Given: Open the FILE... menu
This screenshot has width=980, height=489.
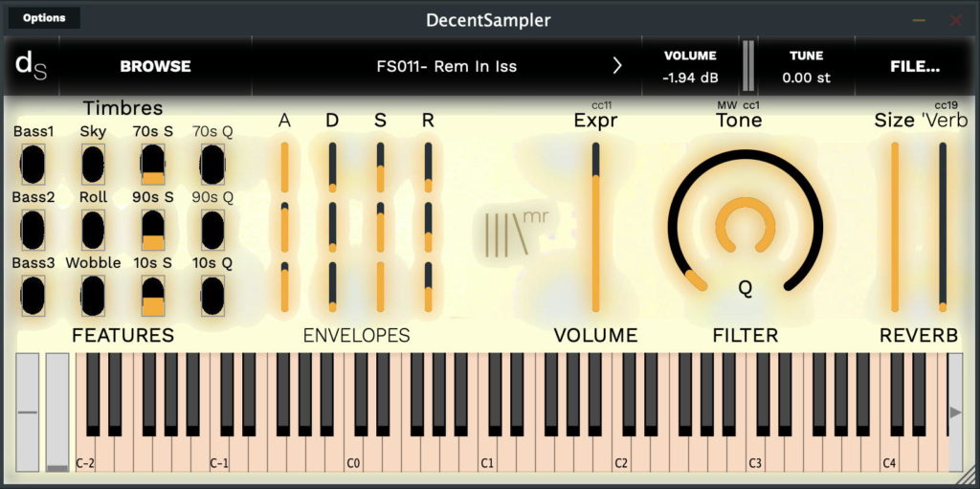Looking at the screenshot, I should [x=915, y=66].
